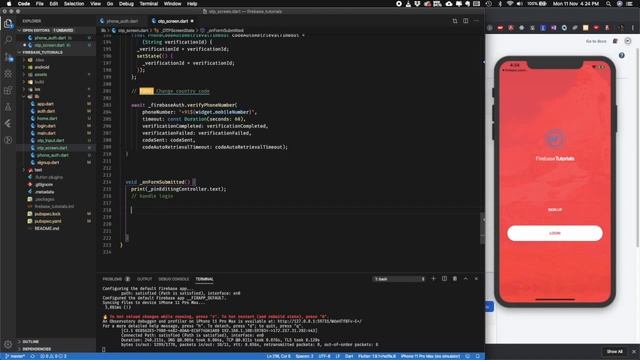Open the browser three-dot menu

633,28
